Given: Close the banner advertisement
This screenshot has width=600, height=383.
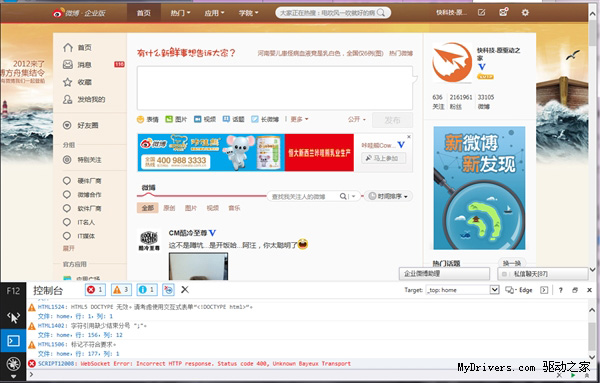Looking at the screenshot, I should click(x=409, y=137).
